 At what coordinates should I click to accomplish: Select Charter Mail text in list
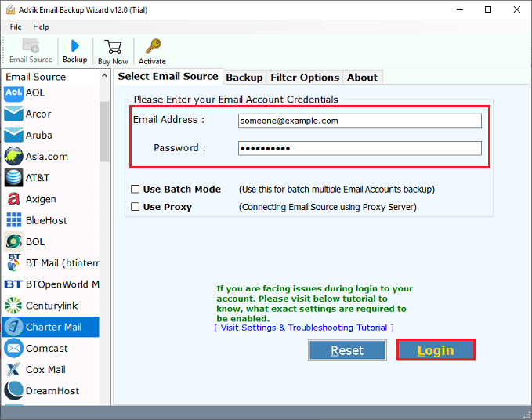click(53, 327)
